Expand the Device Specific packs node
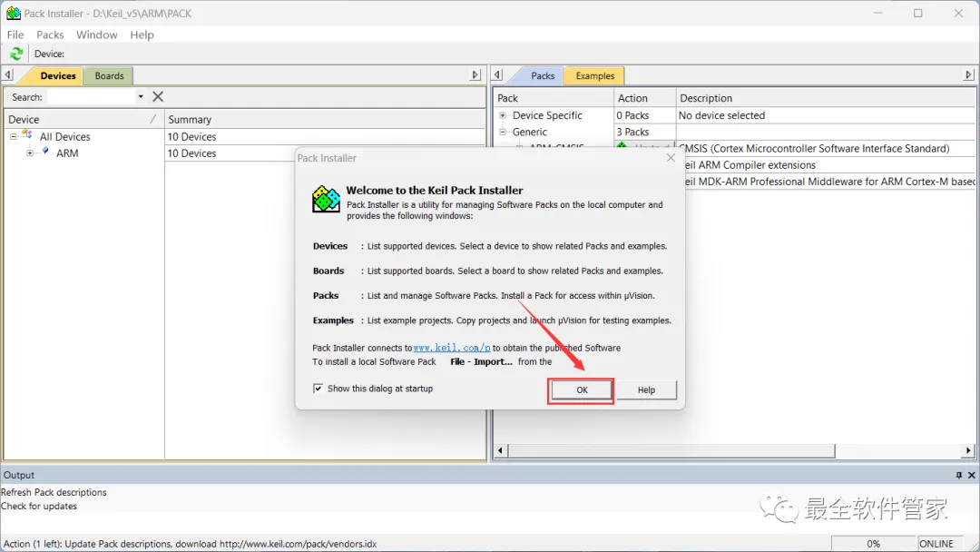 (503, 115)
